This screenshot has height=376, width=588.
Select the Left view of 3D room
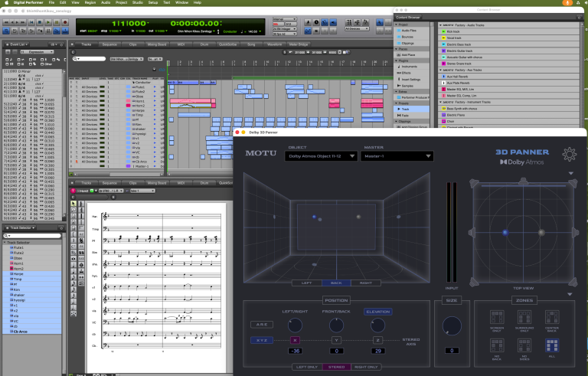pos(307,283)
